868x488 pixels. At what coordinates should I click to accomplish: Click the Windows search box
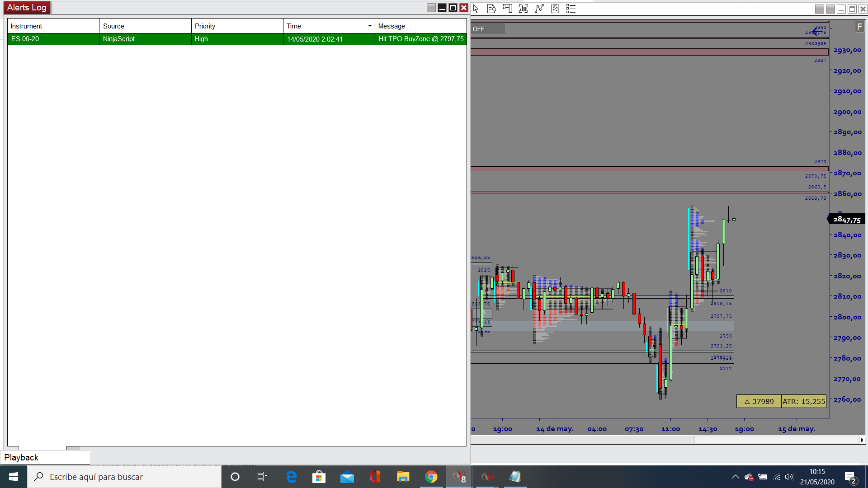pos(124,477)
